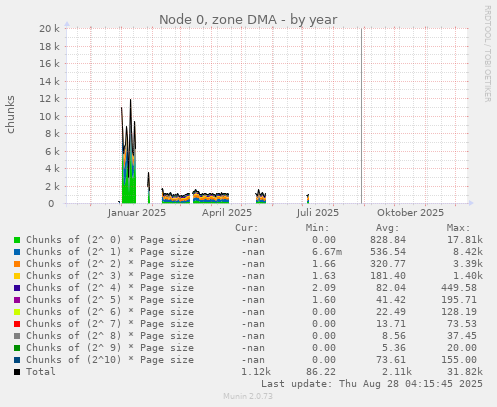Click the '12 k' y-axis label
497x407 pixels.
tap(49, 99)
